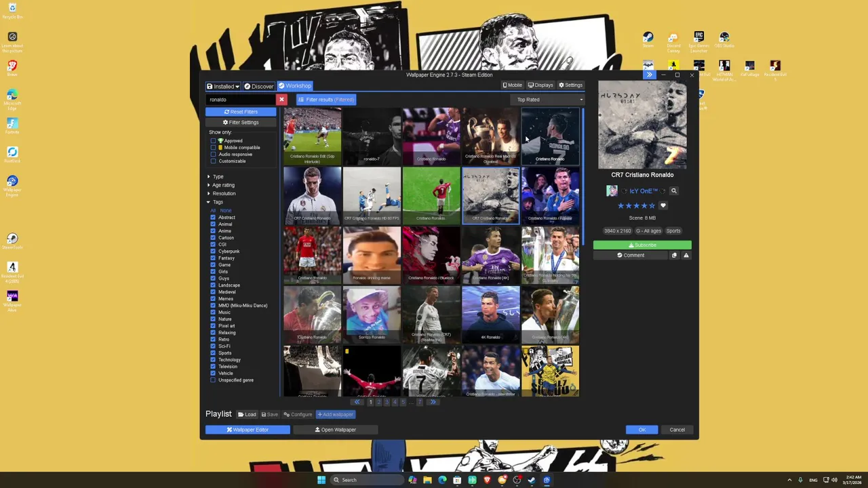
Task: Click the Comment button
Action: pos(631,256)
